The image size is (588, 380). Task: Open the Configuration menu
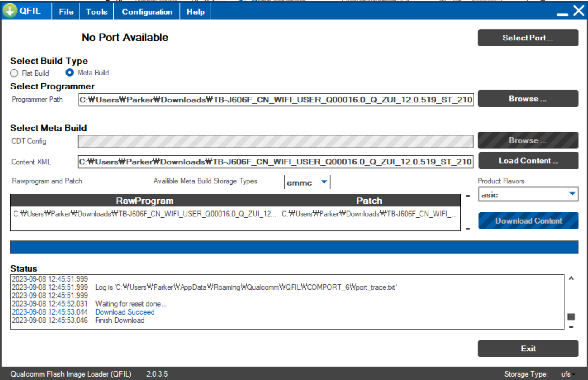pos(147,12)
